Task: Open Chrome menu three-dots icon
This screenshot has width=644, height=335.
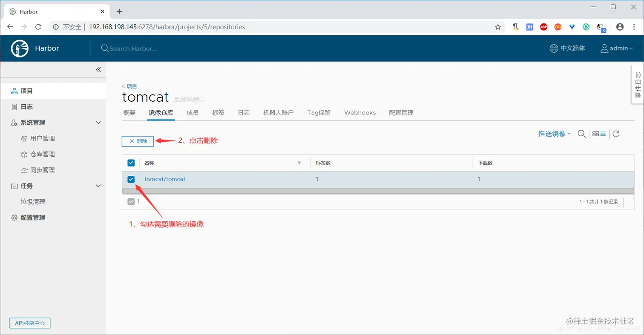Action: [x=634, y=27]
